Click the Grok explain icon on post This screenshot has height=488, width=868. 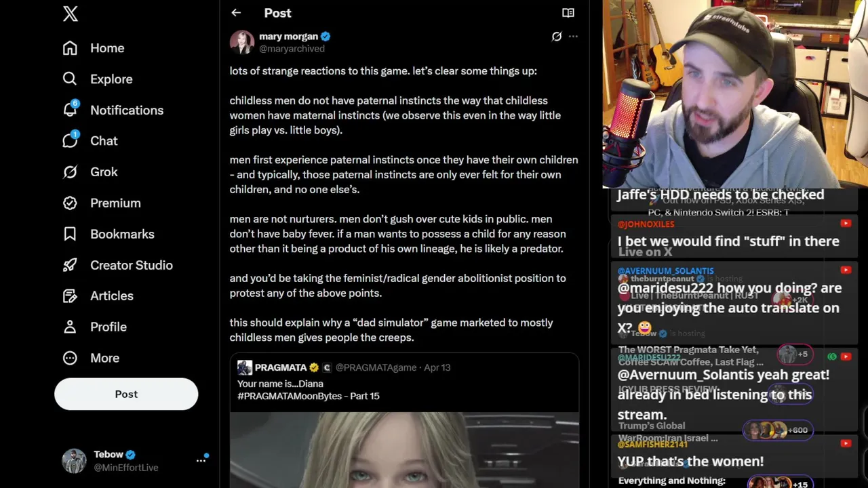point(557,37)
